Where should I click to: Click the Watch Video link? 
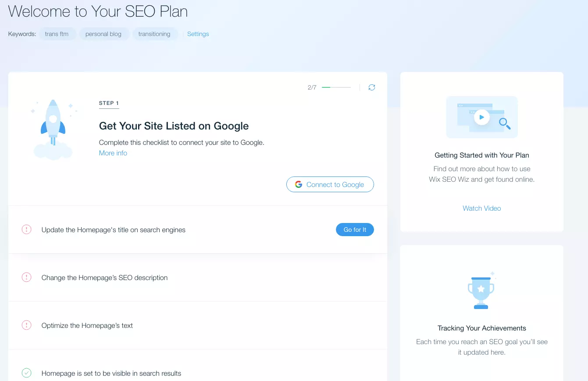point(481,208)
